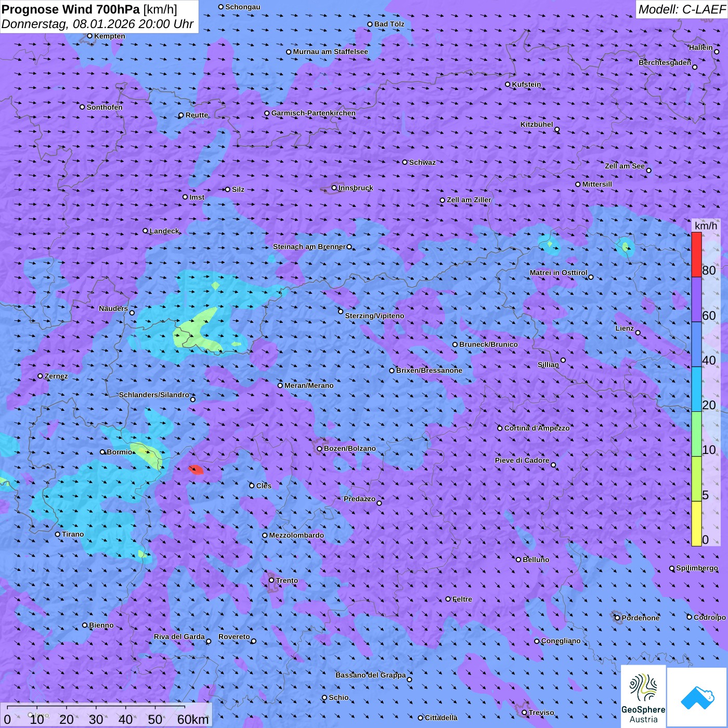Click the yellow 0 km/h legend color

[696, 524]
